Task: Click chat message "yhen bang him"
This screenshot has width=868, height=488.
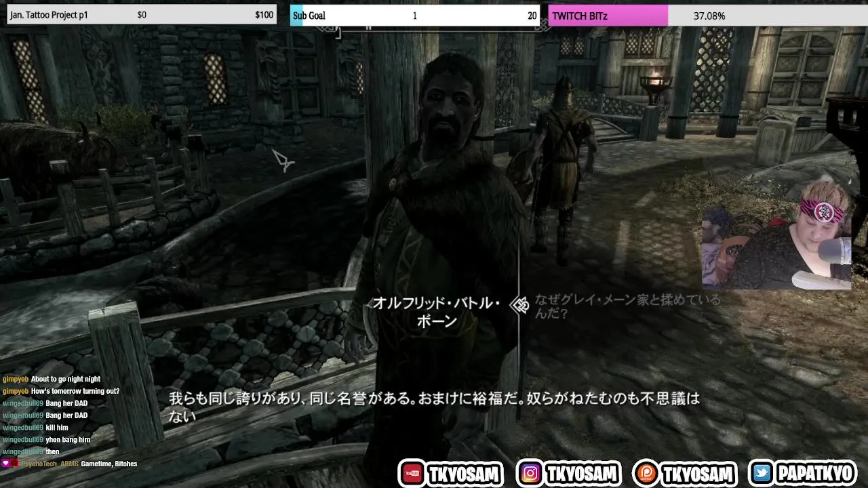Action: [68, 440]
